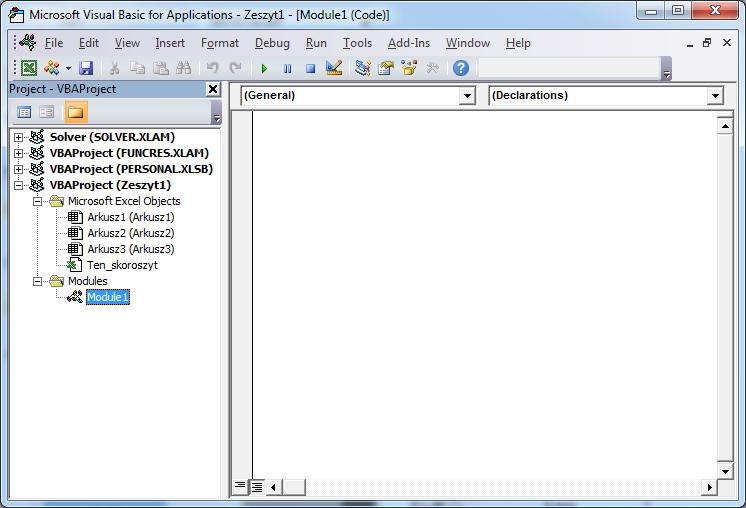Close the Project - VBAProject panel
Viewport: 746px width, 508px height.
(x=213, y=89)
